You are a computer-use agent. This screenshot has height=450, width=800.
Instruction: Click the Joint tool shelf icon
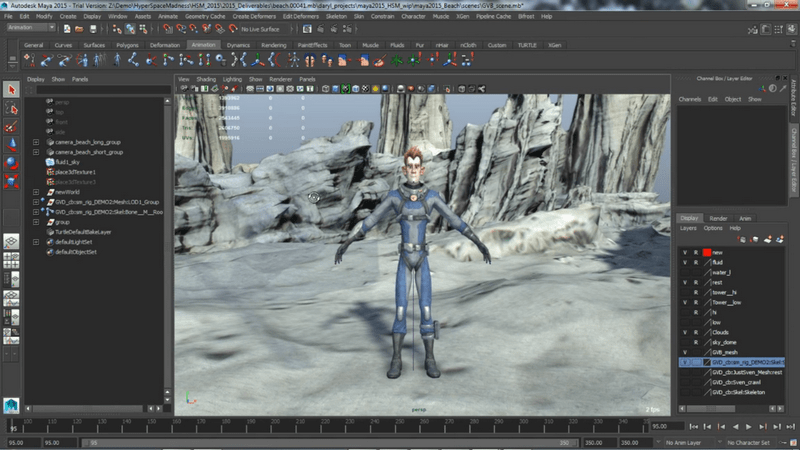click(133, 60)
